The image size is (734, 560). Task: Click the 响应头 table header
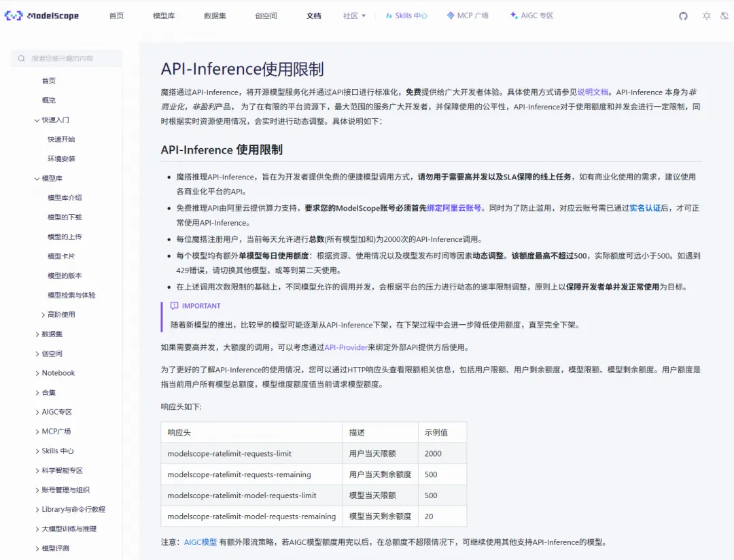252,433
